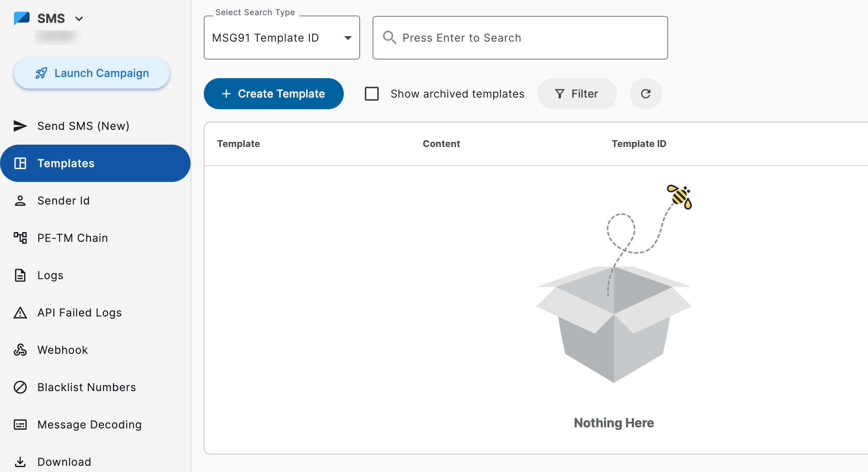Click the Message Decoding icon
868x472 pixels.
point(20,425)
